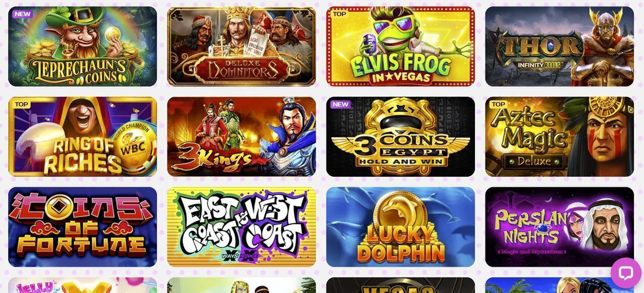The image size is (644, 293).
Task: Open the partially visible Vegas game tile
Action: point(400,285)
